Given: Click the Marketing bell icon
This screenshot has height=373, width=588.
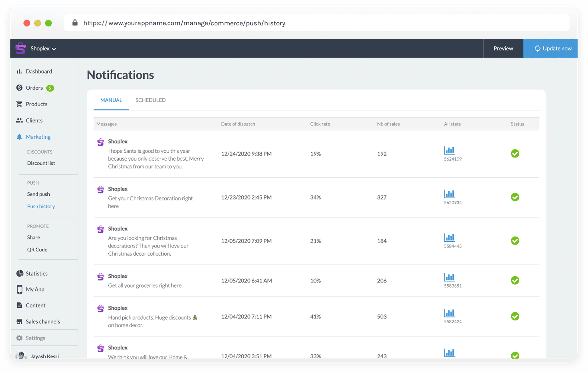Looking at the screenshot, I should (19, 136).
